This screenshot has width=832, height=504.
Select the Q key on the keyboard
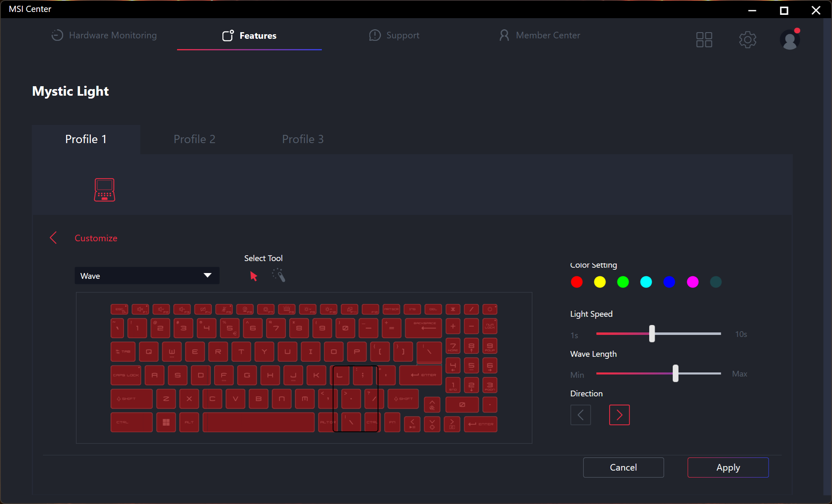point(149,351)
